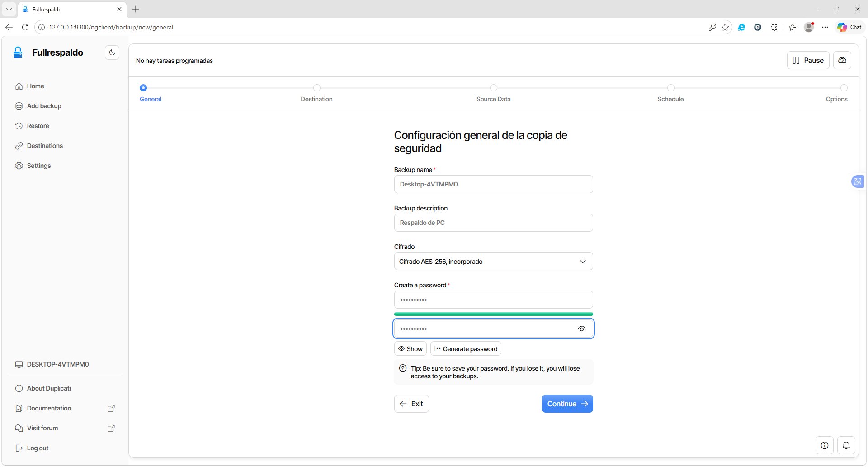
Task: Toggle eye icon in confirm password field
Action: [x=582, y=329]
